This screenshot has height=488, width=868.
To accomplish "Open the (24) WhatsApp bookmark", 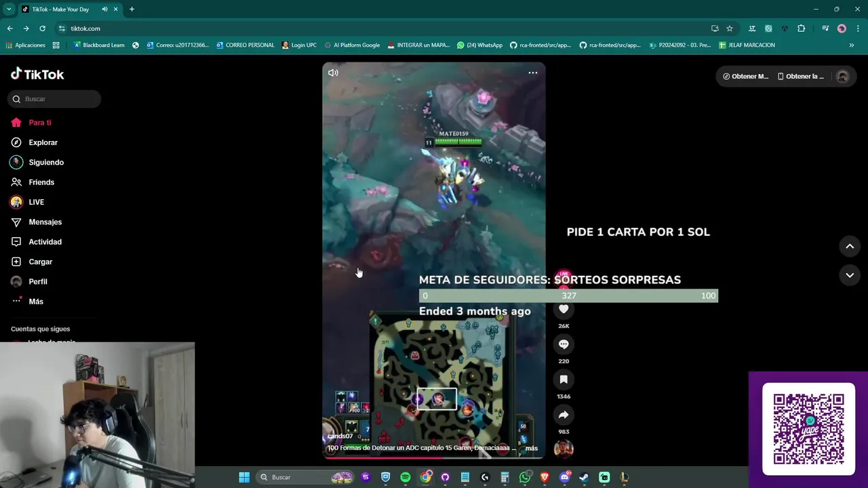I will 479,45.
